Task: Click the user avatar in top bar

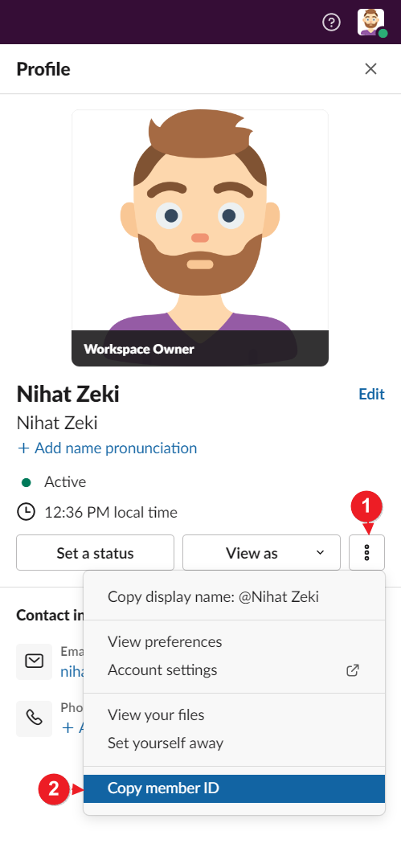Action: pos(371,23)
